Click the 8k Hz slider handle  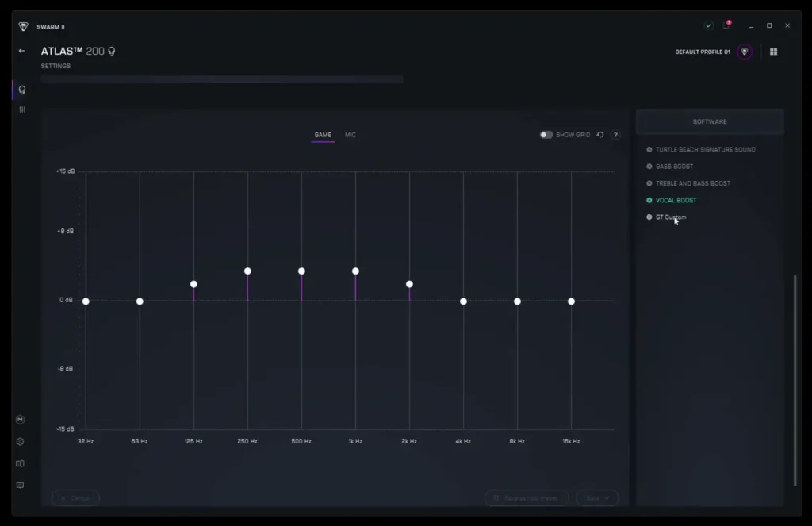517,301
